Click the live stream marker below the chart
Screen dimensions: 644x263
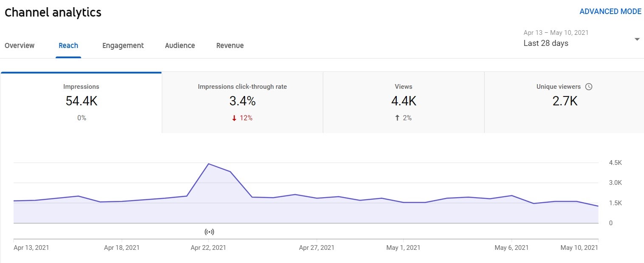tap(209, 232)
